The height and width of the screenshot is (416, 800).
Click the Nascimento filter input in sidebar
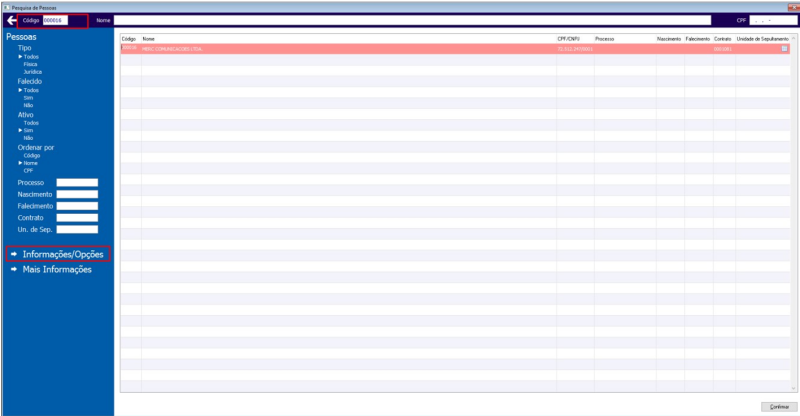point(77,194)
